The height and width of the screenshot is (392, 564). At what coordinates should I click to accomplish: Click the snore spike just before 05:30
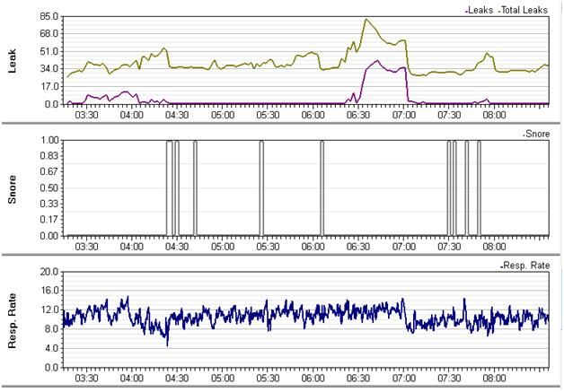click(x=261, y=188)
